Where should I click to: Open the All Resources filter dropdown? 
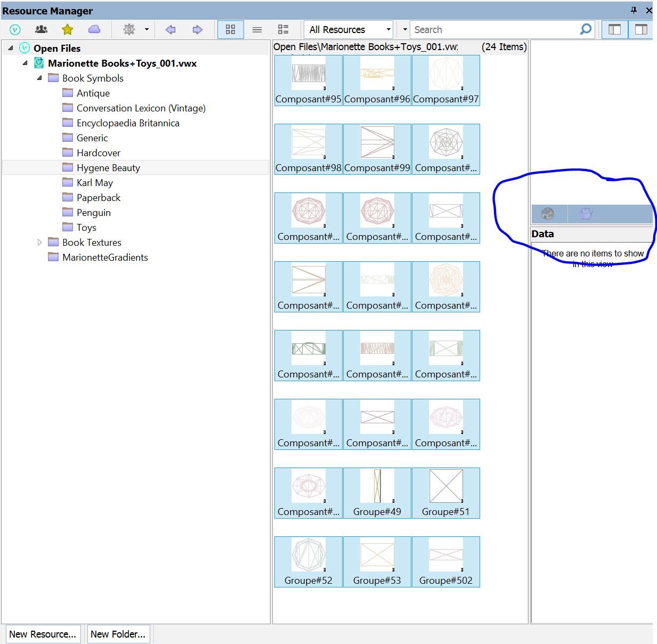pyautogui.click(x=390, y=29)
